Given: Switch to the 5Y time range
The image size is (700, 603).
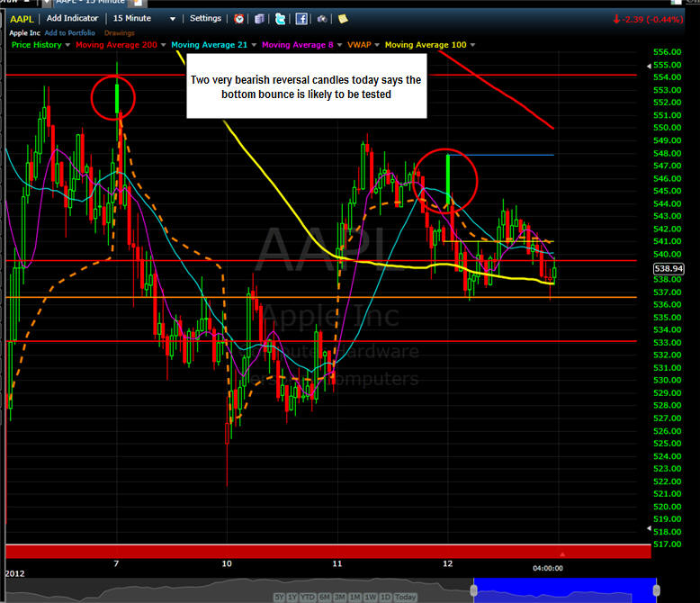Looking at the screenshot, I should [x=280, y=598].
